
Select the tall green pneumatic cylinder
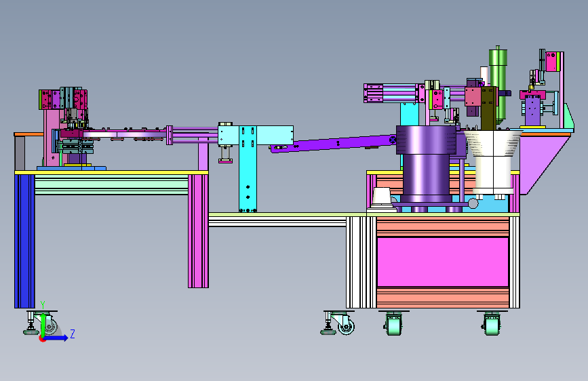tap(498, 84)
